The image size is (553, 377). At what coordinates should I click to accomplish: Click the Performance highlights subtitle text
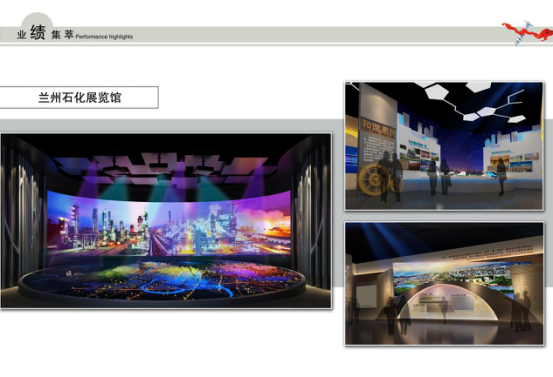(x=104, y=36)
